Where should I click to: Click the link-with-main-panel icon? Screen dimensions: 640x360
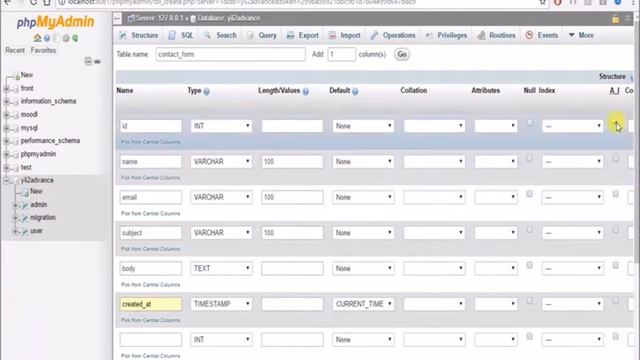(97, 61)
